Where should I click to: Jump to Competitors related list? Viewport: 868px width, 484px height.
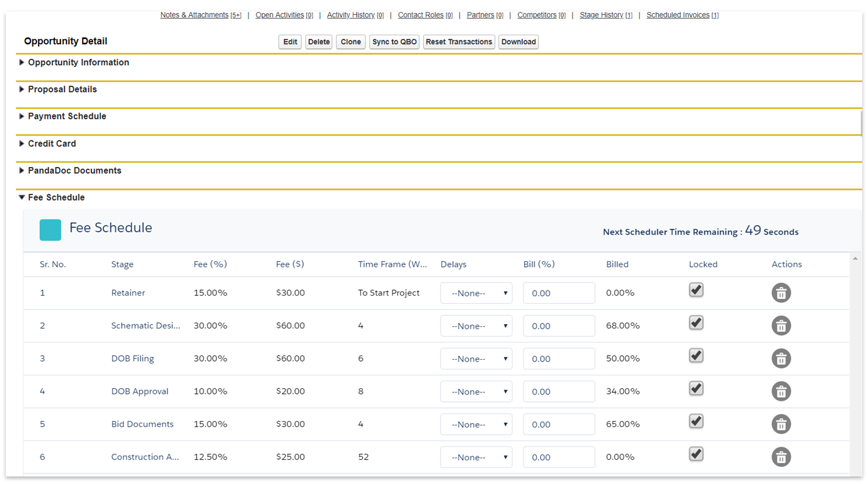pos(541,15)
